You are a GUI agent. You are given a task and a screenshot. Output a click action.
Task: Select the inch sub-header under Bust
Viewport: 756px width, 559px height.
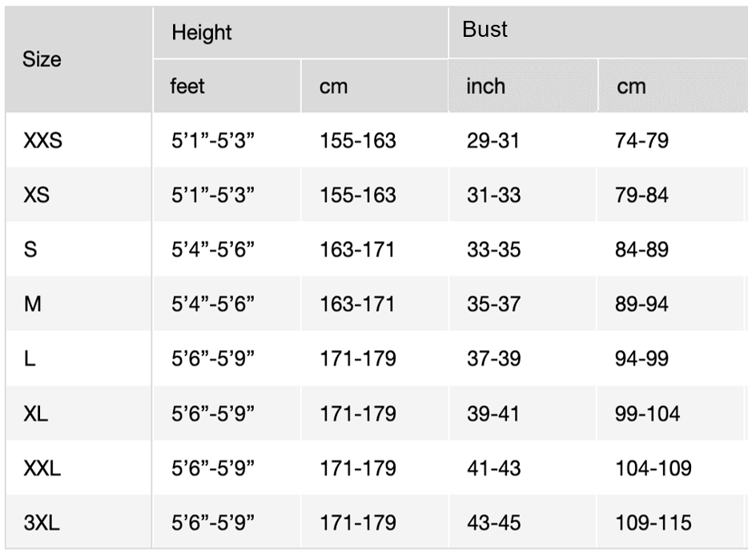(x=486, y=86)
